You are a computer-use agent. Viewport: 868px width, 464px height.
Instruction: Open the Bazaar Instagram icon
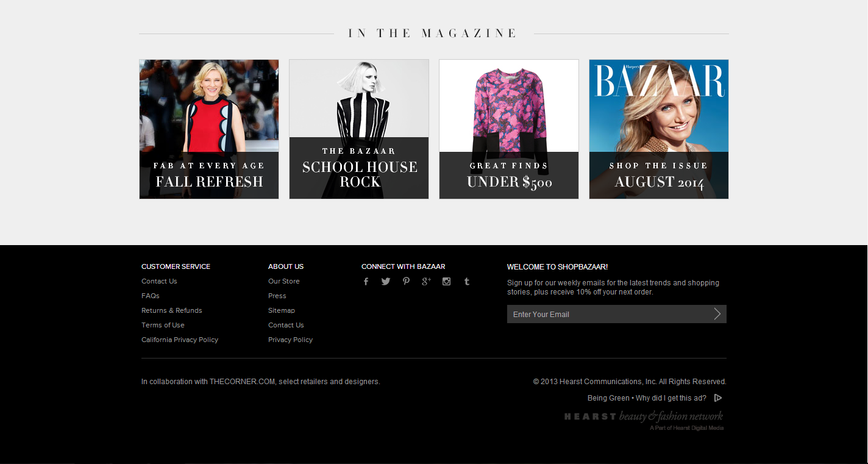tap(446, 281)
